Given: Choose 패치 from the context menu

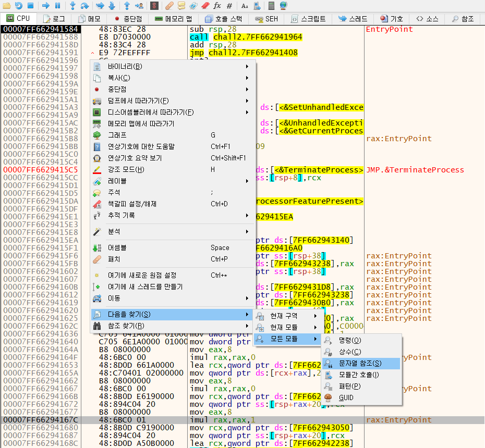Looking at the screenshot, I should [x=173, y=259].
